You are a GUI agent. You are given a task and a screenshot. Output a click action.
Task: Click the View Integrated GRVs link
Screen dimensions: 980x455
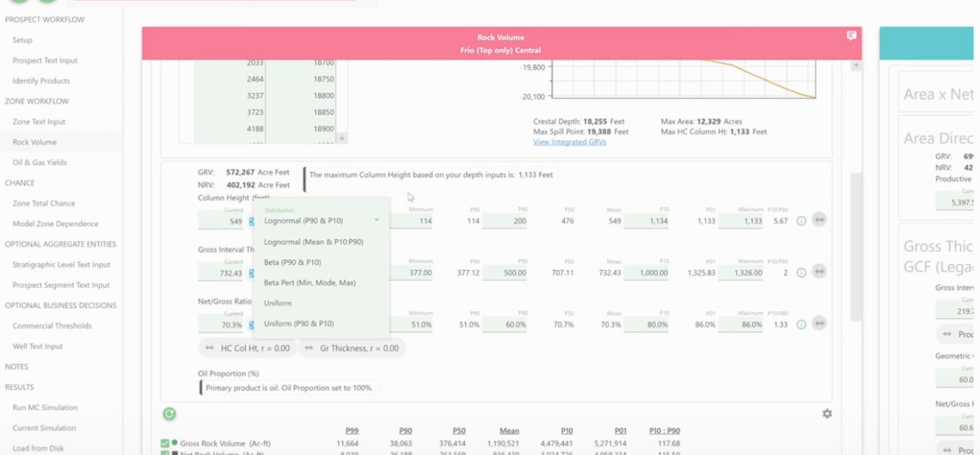pos(570,142)
